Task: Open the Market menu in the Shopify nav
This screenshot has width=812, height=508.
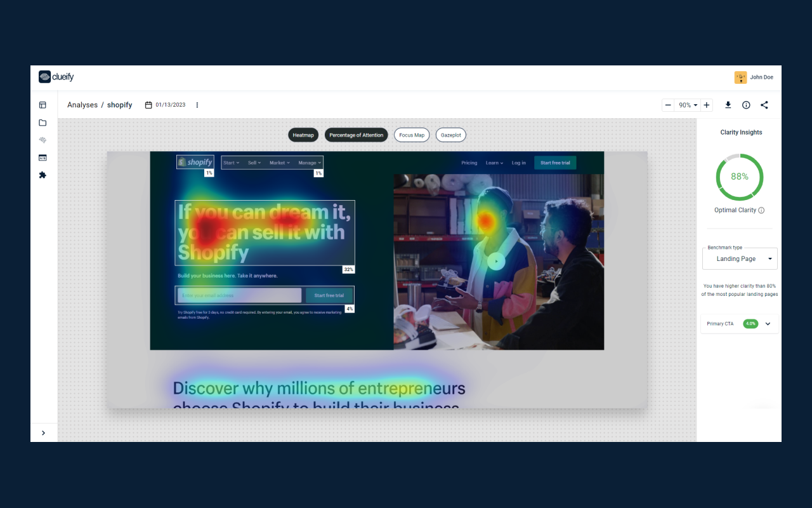Action: coord(280,163)
